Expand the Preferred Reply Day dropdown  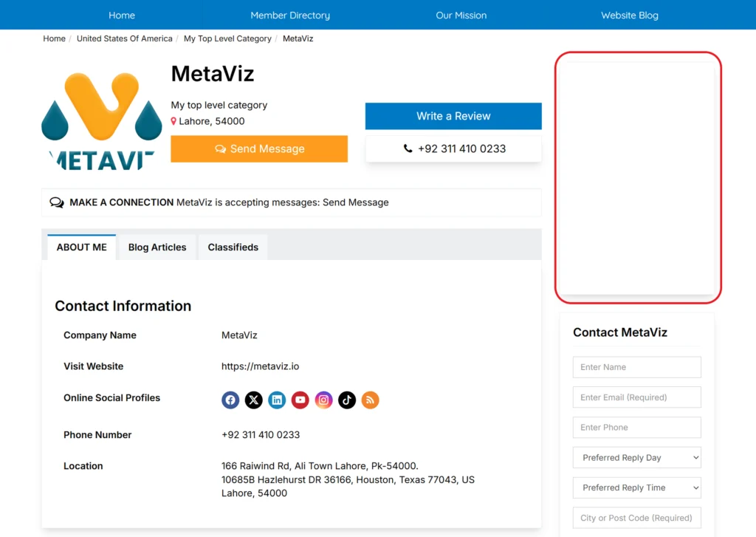[636, 457]
